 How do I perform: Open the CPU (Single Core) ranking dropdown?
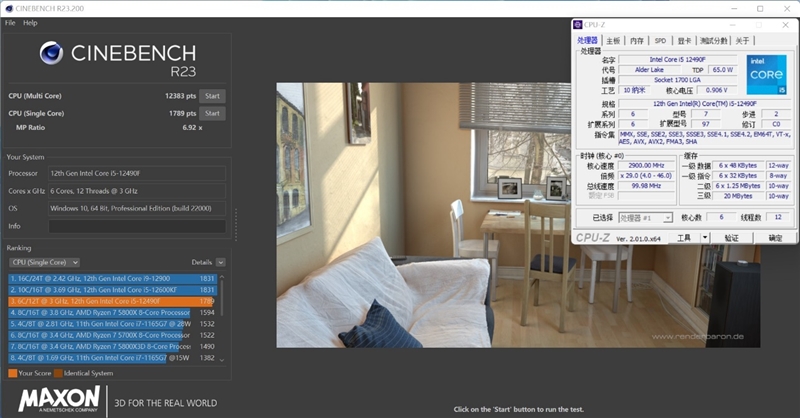(x=44, y=262)
